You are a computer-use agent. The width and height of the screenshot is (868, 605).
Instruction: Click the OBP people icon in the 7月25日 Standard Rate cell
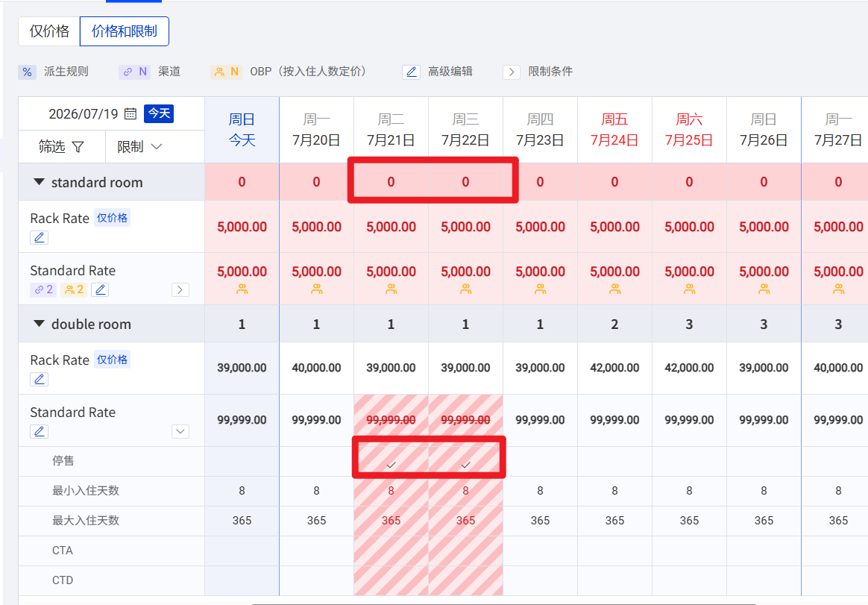click(689, 289)
